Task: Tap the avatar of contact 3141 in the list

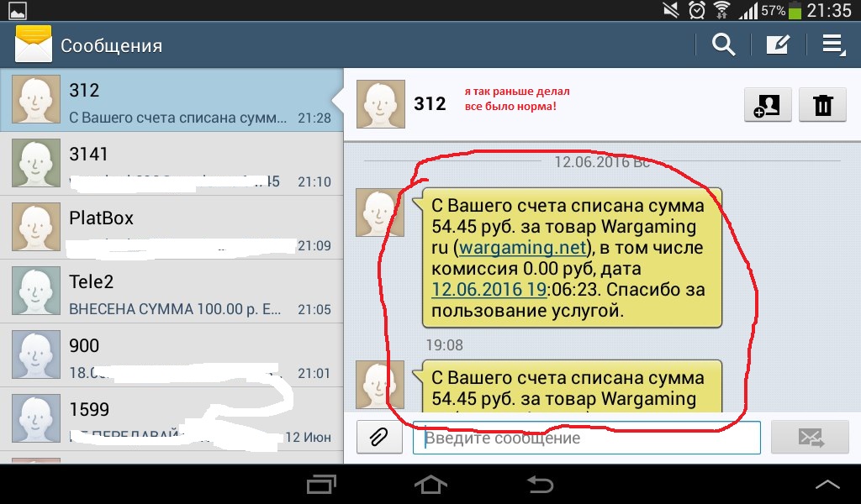Action: click(36, 163)
